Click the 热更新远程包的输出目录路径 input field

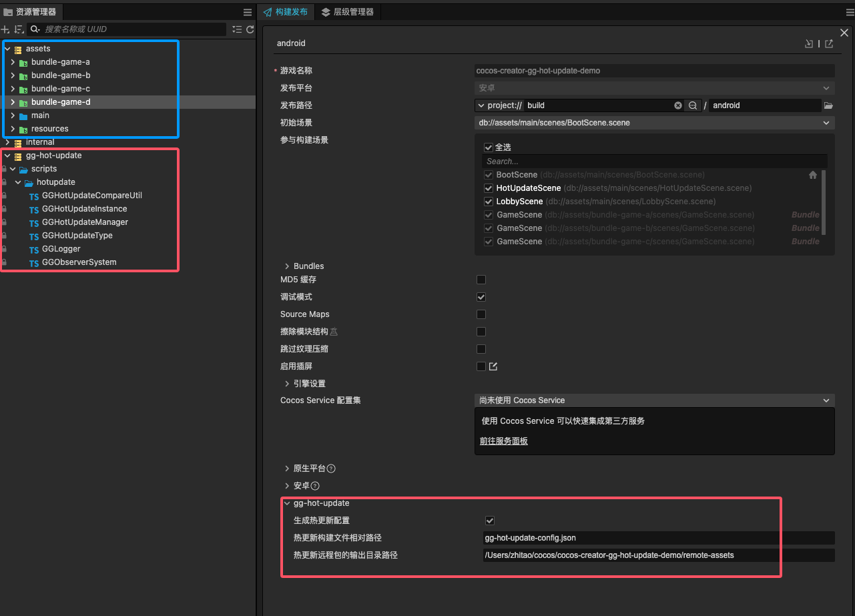(659, 555)
